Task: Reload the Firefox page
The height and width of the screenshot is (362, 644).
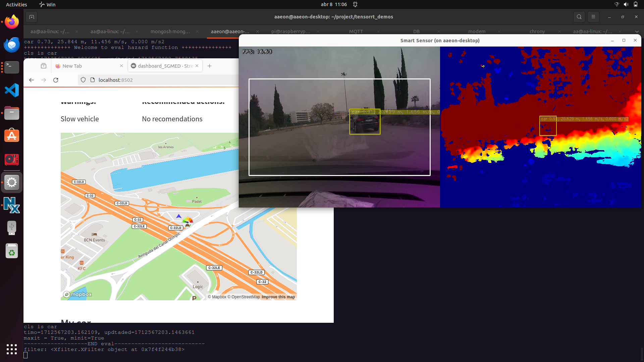Action: (x=56, y=80)
